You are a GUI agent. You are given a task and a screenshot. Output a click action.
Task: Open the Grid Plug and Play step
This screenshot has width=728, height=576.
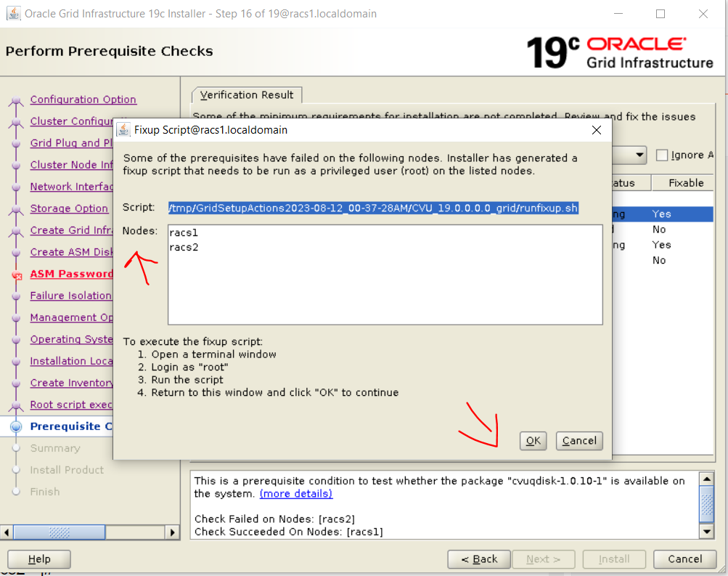tap(72, 143)
